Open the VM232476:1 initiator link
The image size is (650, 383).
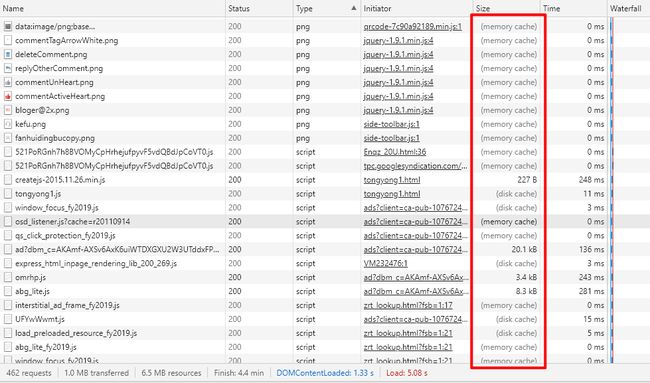click(386, 264)
